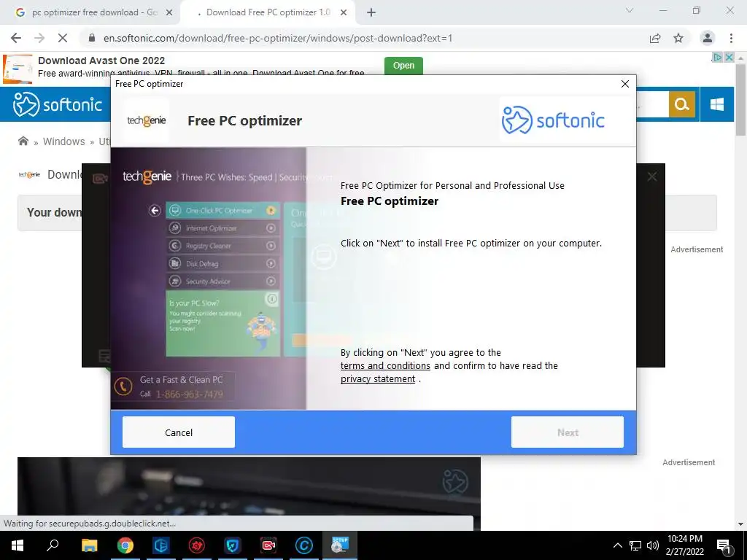747x560 pixels.
Task: Open the Windows Start menu
Action: (18, 545)
